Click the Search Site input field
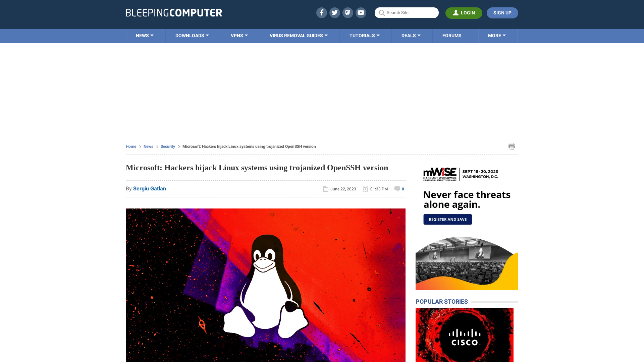 (407, 12)
